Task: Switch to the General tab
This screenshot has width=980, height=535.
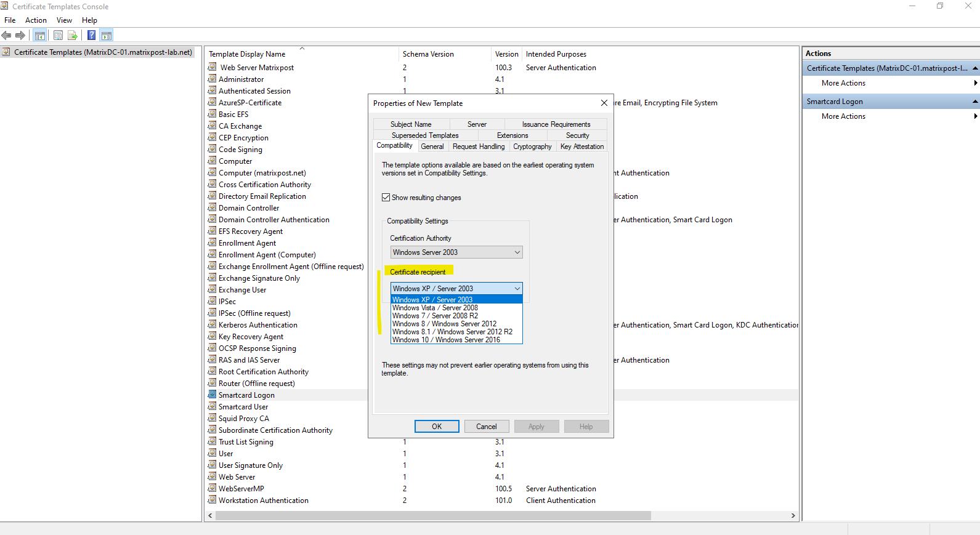Action: pyautogui.click(x=432, y=147)
